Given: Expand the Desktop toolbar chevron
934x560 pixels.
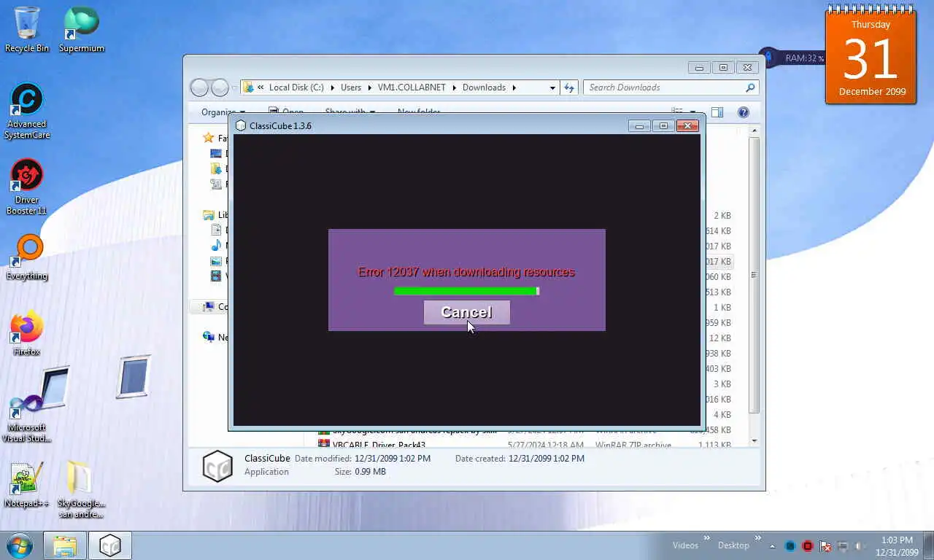Looking at the screenshot, I should (x=758, y=539).
